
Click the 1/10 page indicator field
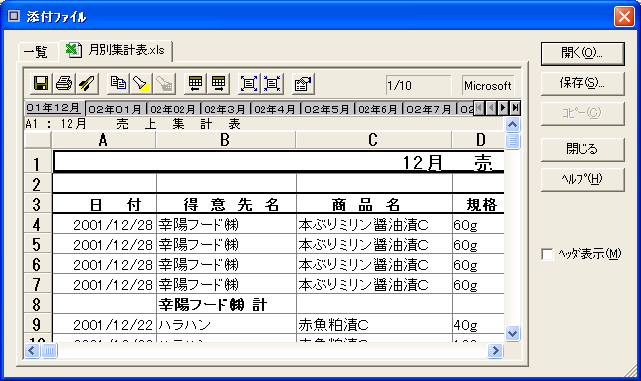pos(418,85)
